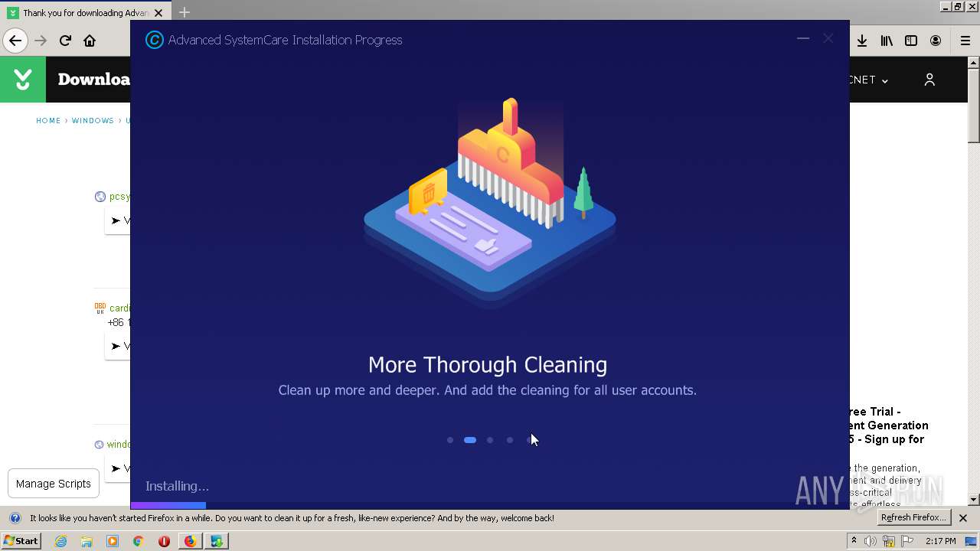
Task: Restore down the Firefox window
Action: point(959,6)
